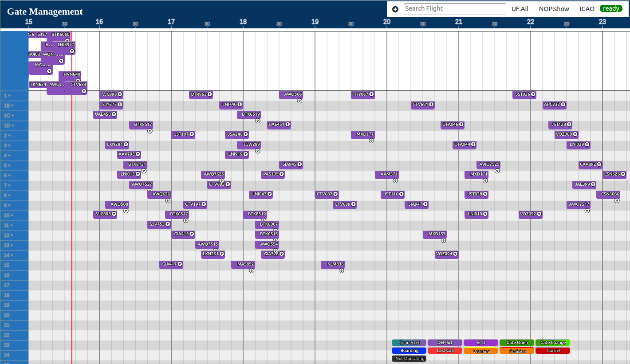630x364 pixels.
Task: Click the arrow icon on flight UAE450
Action: coord(114,114)
